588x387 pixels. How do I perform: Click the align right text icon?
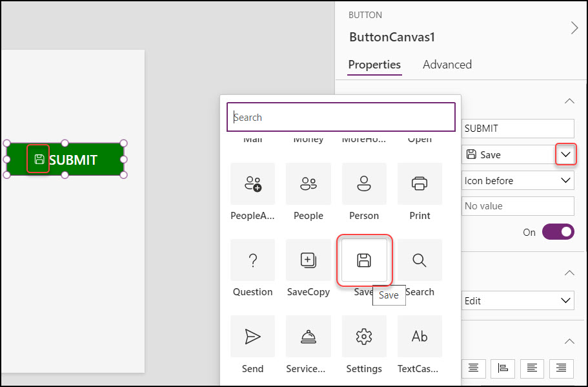pos(561,368)
